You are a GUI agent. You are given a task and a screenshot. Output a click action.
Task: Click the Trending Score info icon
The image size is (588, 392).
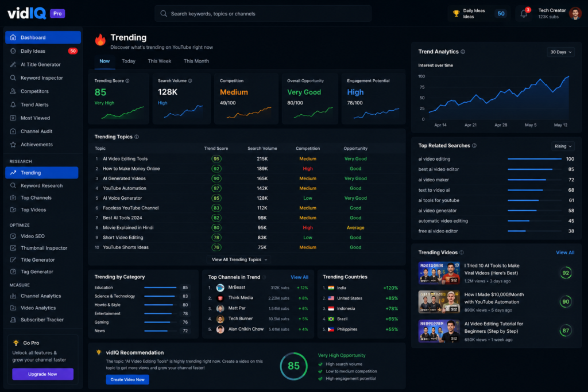[127, 80]
